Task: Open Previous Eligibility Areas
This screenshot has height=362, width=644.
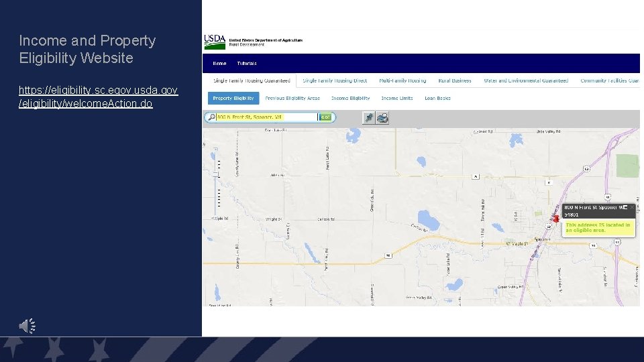Action: [x=292, y=99]
